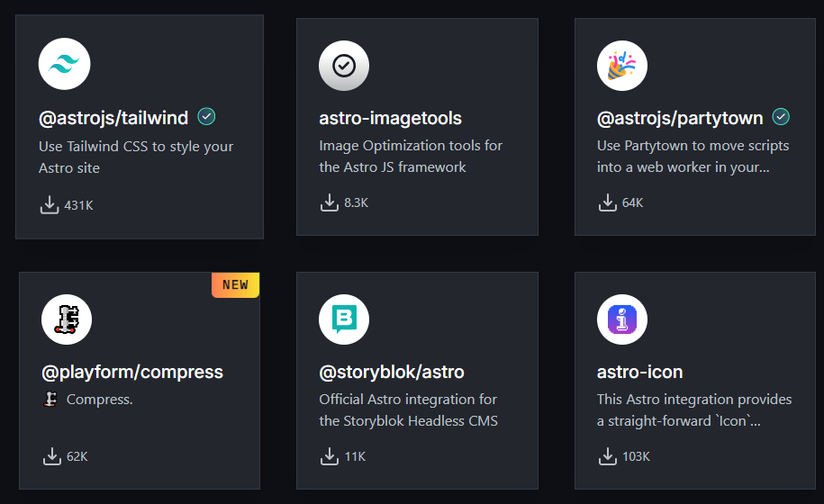The width and height of the screenshot is (824, 504).
Task: Click the astro-imagetools checkmark avatar
Action: pyautogui.click(x=344, y=66)
